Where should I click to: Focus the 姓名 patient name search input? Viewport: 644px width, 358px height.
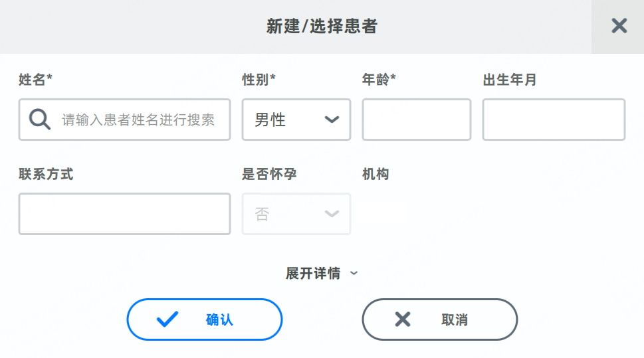pos(138,120)
